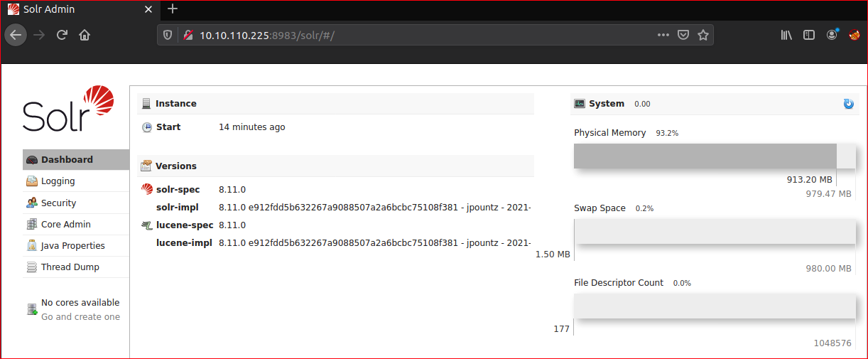
Task: Click the Security users icon
Action: pos(32,203)
